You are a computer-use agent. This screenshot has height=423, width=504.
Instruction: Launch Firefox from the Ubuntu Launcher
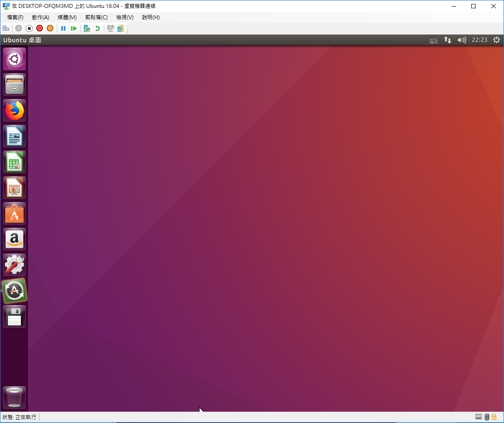[14, 110]
